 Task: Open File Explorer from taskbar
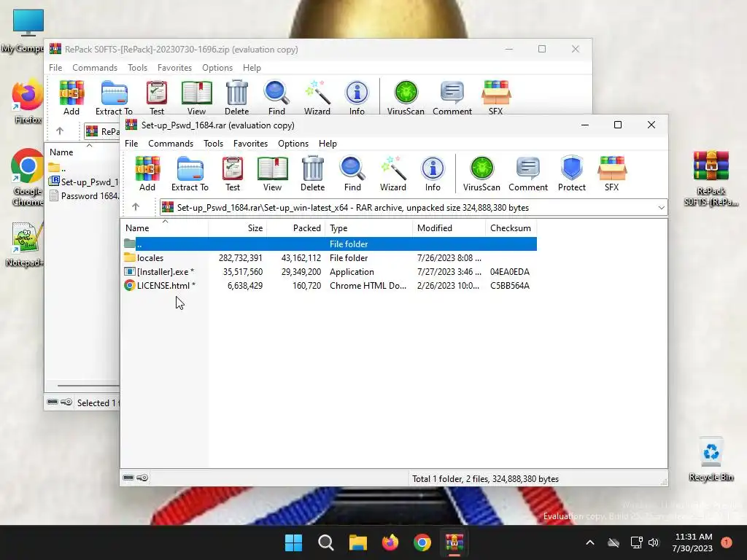click(x=357, y=542)
